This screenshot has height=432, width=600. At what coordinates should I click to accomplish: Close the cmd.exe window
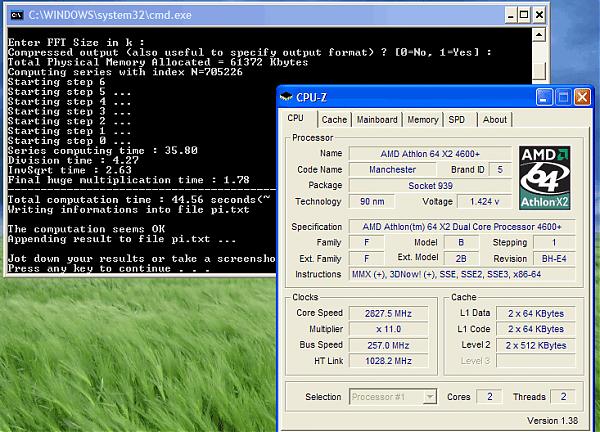pos(539,15)
